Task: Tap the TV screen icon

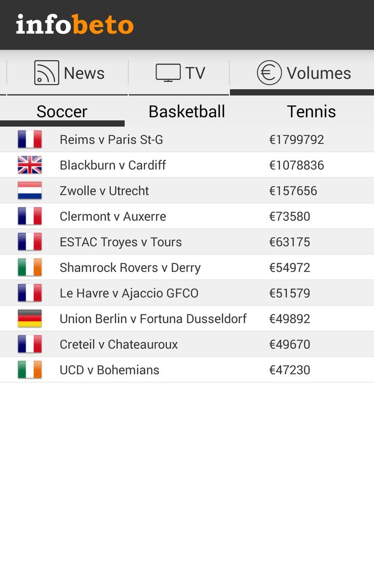Action: pyautogui.click(x=168, y=73)
